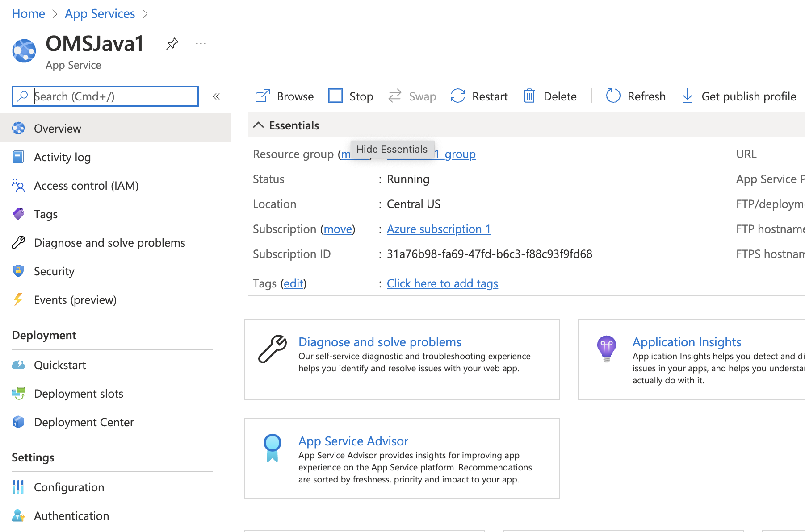Click the 'Central US' location value
The width and height of the screenshot is (805, 532).
pos(414,204)
